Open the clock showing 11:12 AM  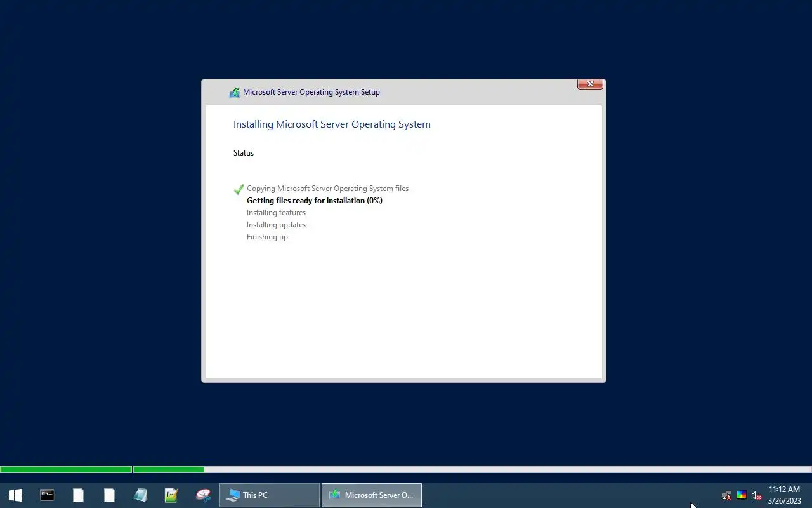click(x=785, y=495)
